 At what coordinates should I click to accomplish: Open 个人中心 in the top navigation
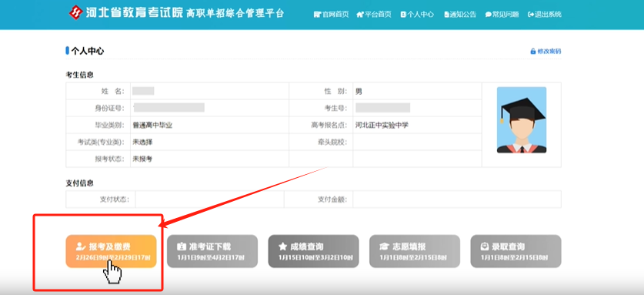click(417, 15)
